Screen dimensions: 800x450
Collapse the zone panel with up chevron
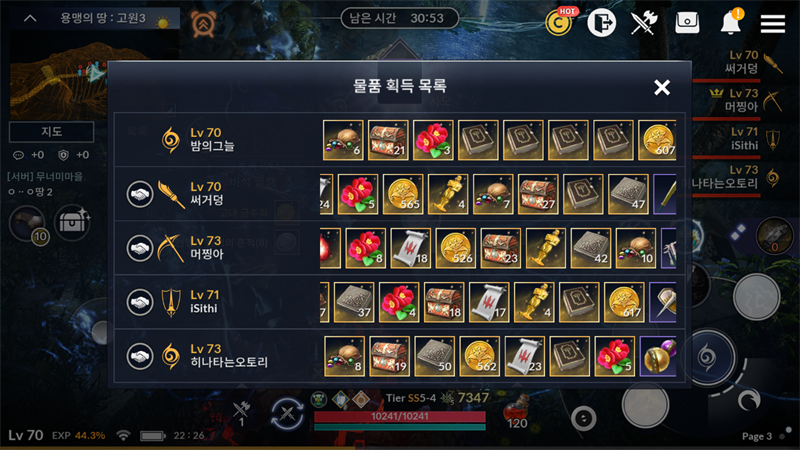tap(30, 18)
